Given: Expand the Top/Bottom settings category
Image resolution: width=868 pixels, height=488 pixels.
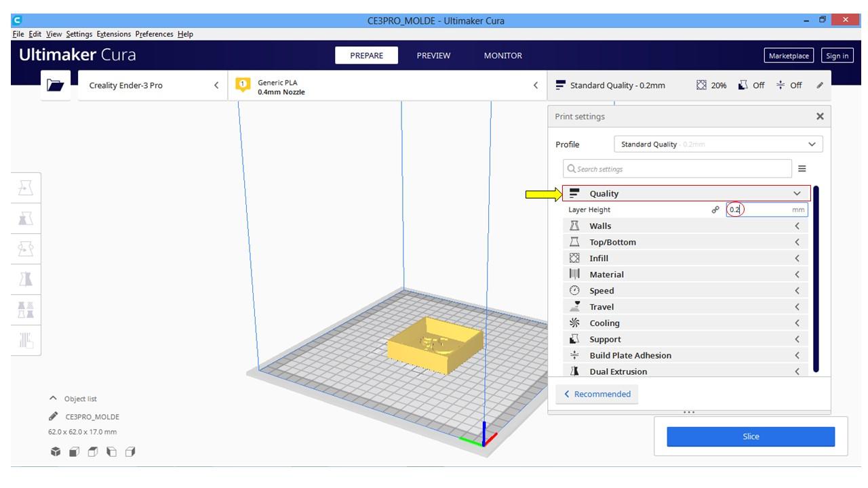Looking at the screenshot, I should tap(686, 242).
